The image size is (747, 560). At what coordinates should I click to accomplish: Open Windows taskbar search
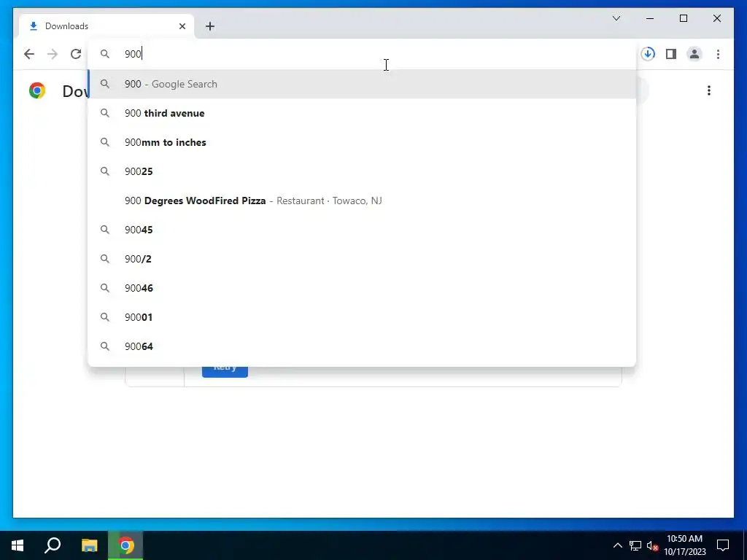[x=53, y=545]
